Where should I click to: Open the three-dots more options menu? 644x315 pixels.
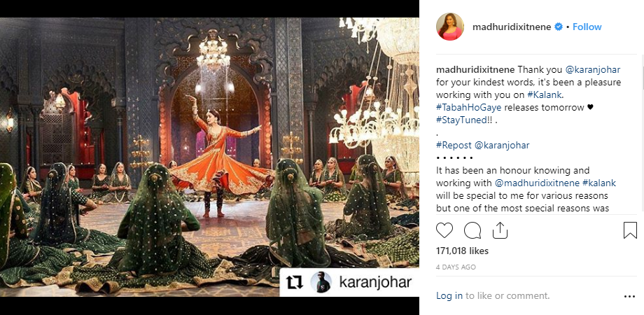pyautogui.click(x=629, y=296)
